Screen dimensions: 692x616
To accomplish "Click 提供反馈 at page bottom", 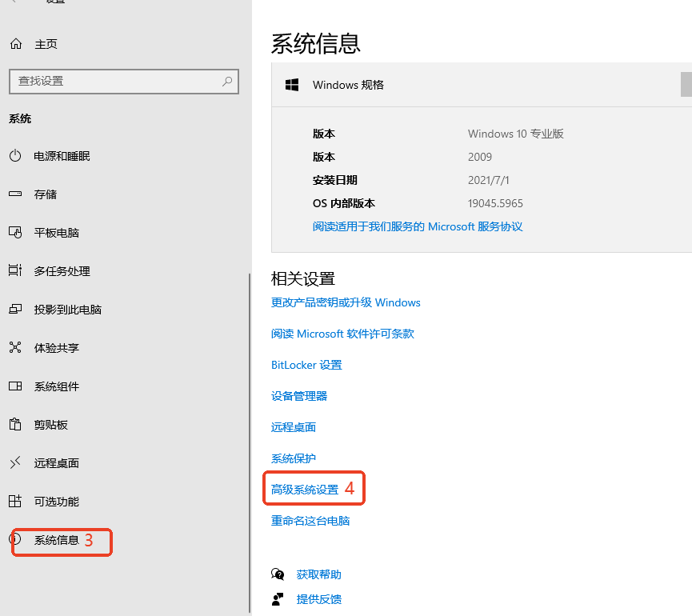I will (318, 598).
